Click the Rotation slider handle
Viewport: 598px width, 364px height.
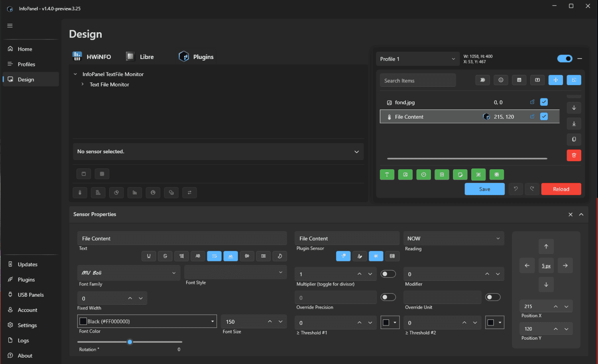coord(130,342)
